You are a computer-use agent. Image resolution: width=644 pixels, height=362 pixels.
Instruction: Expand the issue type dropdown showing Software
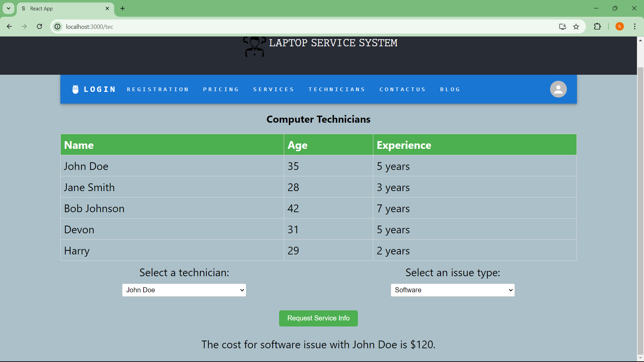(x=452, y=290)
